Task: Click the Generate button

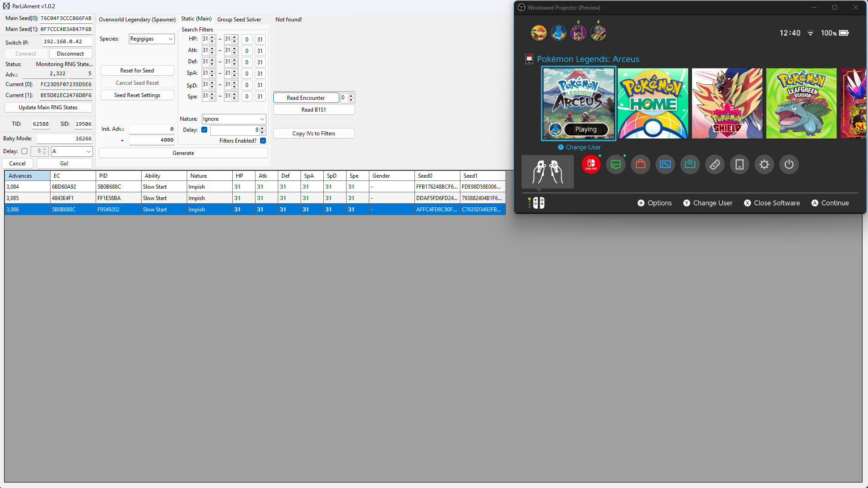Action: (183, 153)
